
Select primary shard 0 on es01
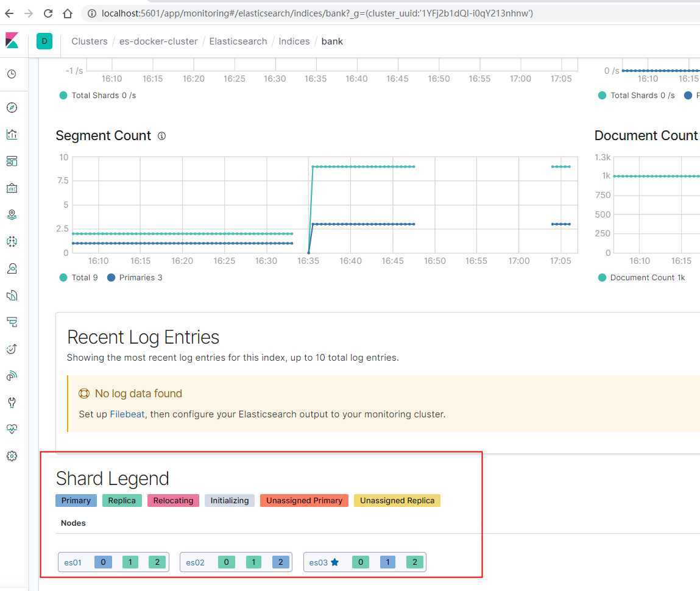coord(103,562)
